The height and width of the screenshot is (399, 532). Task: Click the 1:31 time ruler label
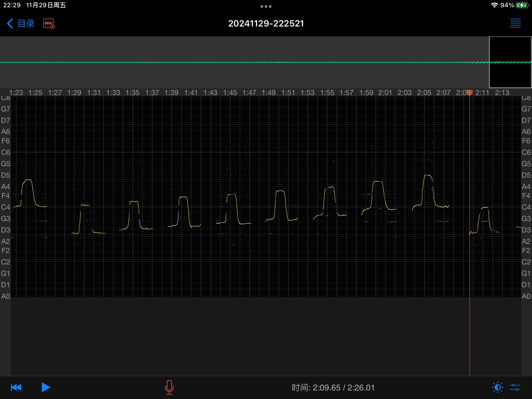[x=94, y=93]
